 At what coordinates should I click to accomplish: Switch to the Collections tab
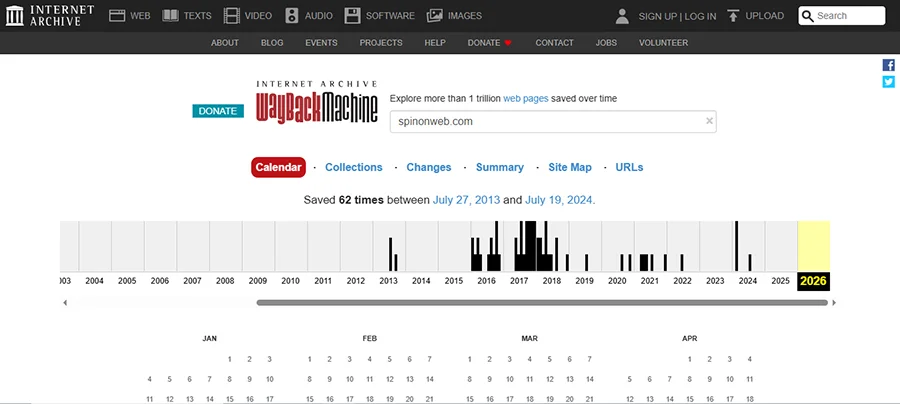pos(354,167)
